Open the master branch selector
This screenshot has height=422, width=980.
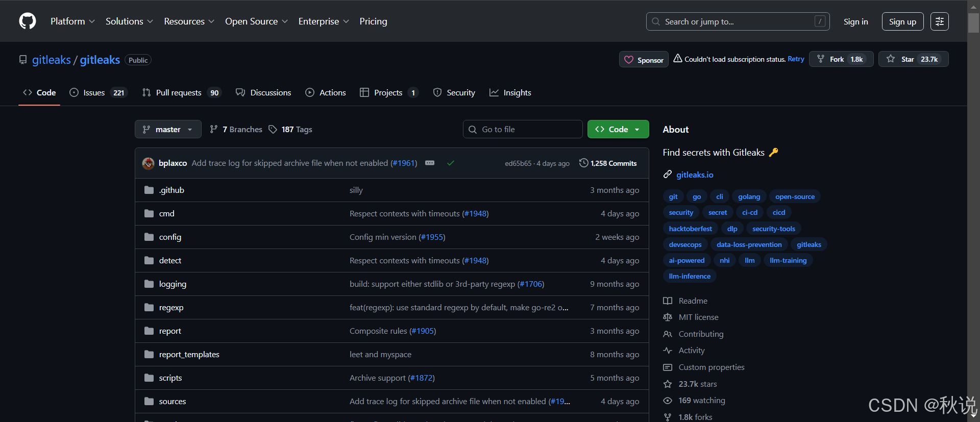click(x=168, y=129)
